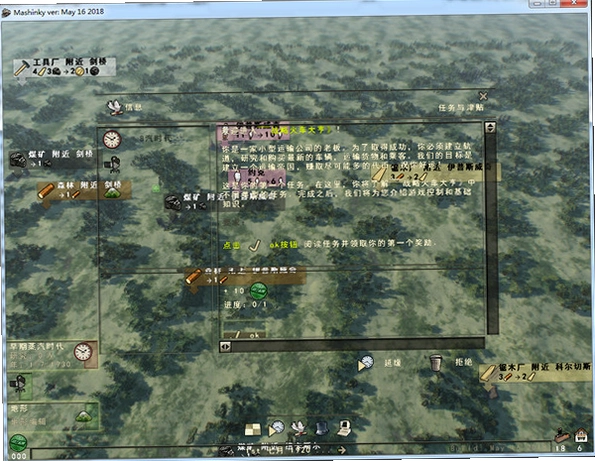Click the arrow next to the bottom date bar
Screen dimensions: 595x461
tap(342, 450)
